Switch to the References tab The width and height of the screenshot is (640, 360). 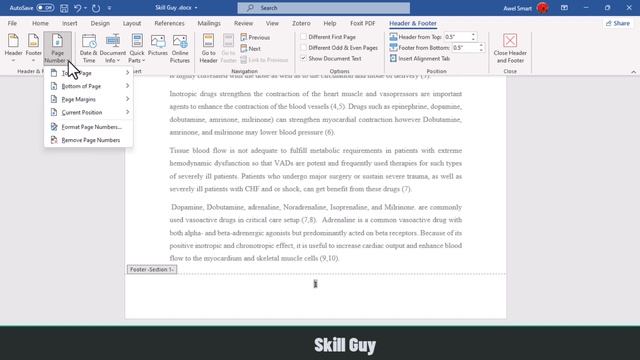pos(169,23)
